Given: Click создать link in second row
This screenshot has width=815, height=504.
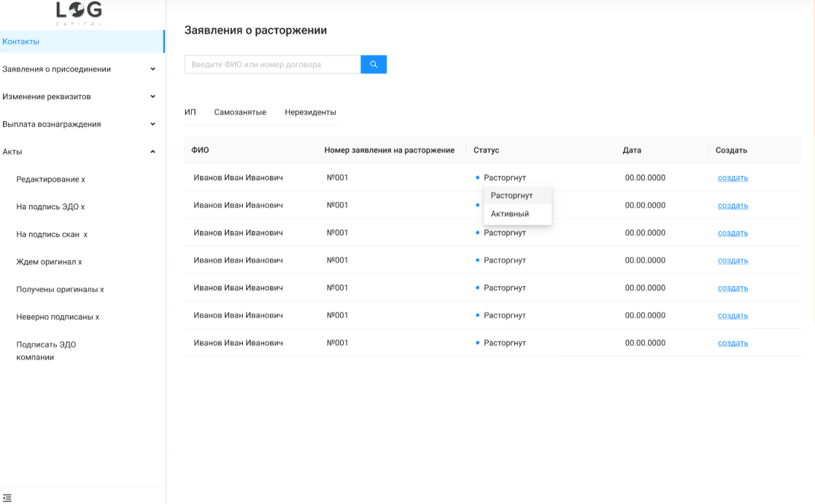Looking at the screenshot, I should tap(733, 205).
